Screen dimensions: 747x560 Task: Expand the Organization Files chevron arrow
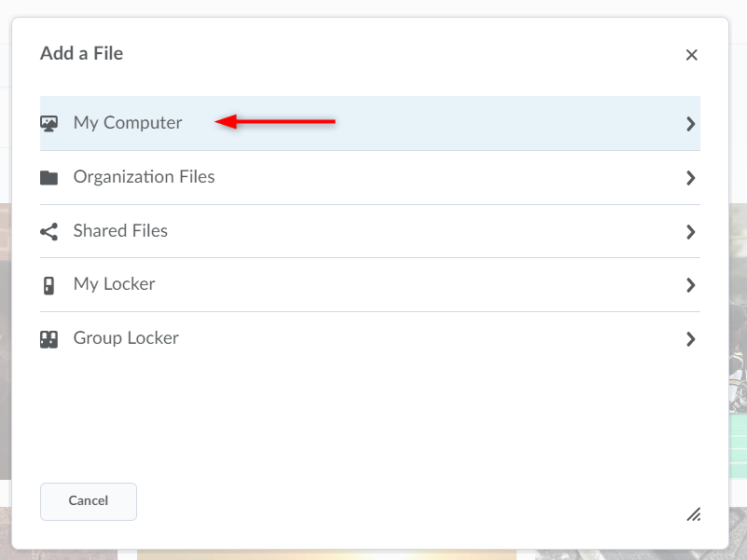[690, 177]
